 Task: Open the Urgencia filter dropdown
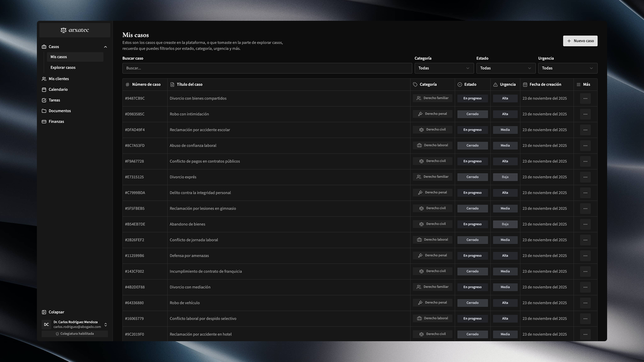click(567, 68)
